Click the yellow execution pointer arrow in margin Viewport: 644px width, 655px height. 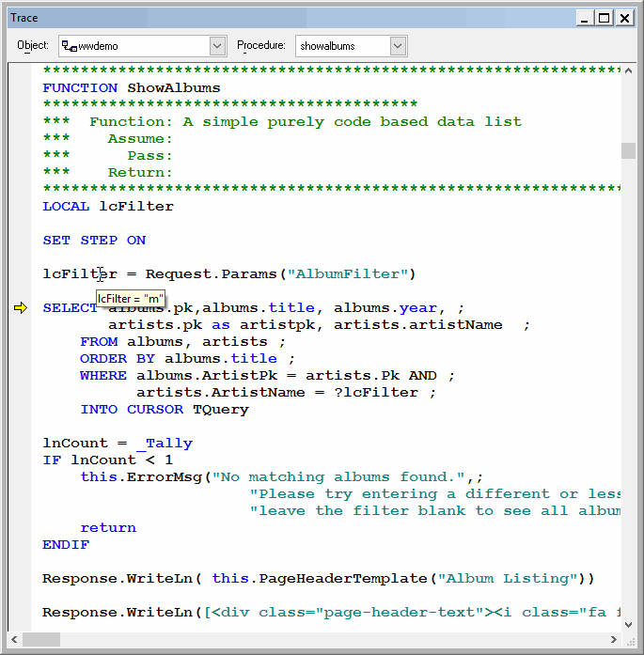21,308
